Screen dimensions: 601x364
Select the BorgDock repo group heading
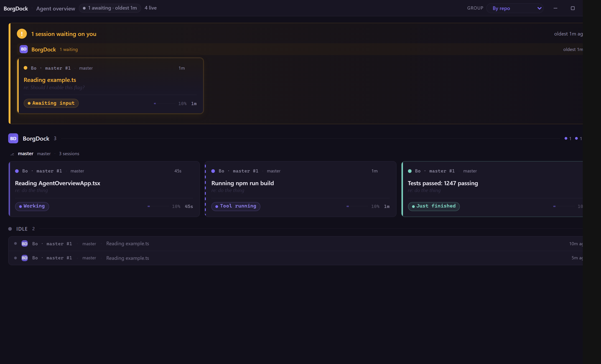click(x=36, y=139)
